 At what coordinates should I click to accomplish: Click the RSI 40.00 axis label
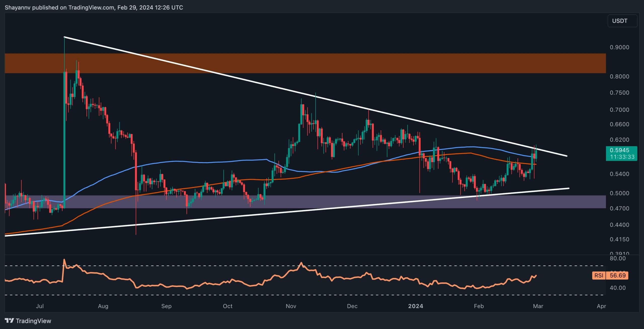coord(618,288)
